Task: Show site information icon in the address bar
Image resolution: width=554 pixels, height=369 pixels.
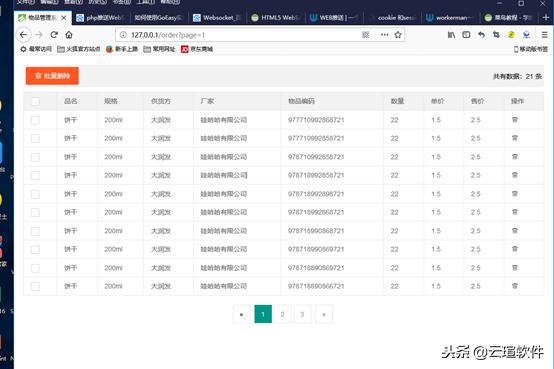Action: tap(123, 35)
